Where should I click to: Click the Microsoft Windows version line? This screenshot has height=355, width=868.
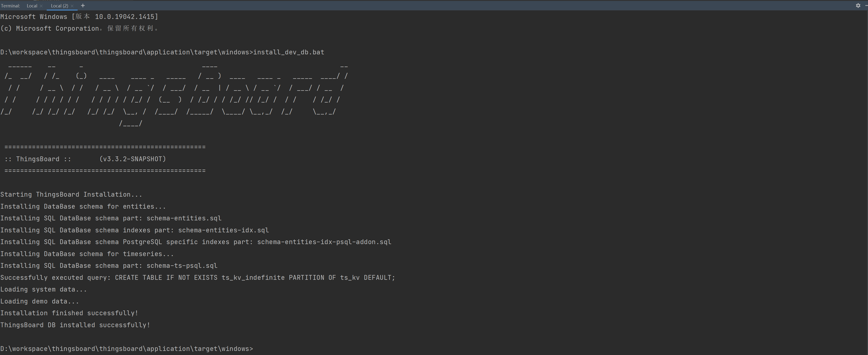tap(79, 17)
